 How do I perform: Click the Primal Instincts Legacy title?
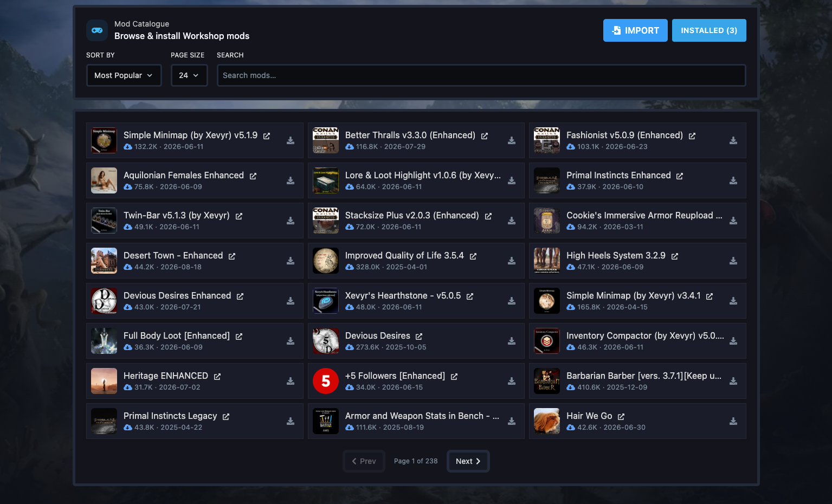[x=170, y=416]
